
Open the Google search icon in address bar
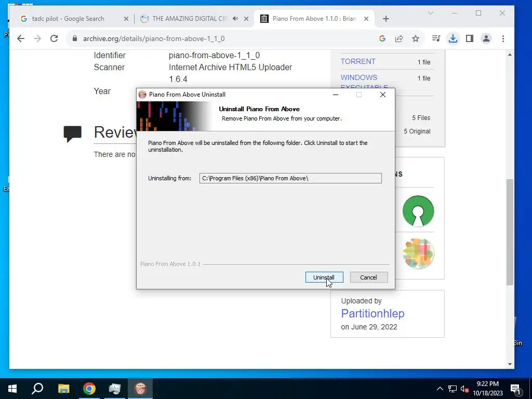pos(382,38)
